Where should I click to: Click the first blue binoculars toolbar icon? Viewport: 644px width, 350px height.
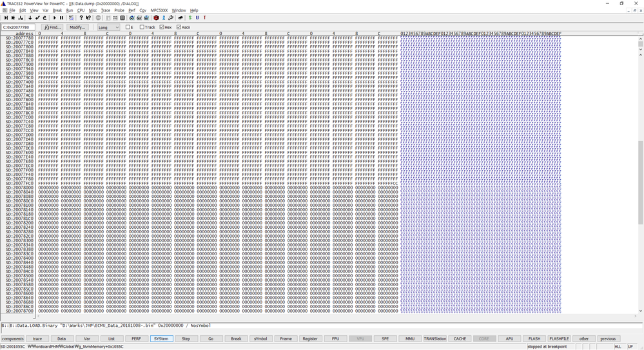click(132, 17)
